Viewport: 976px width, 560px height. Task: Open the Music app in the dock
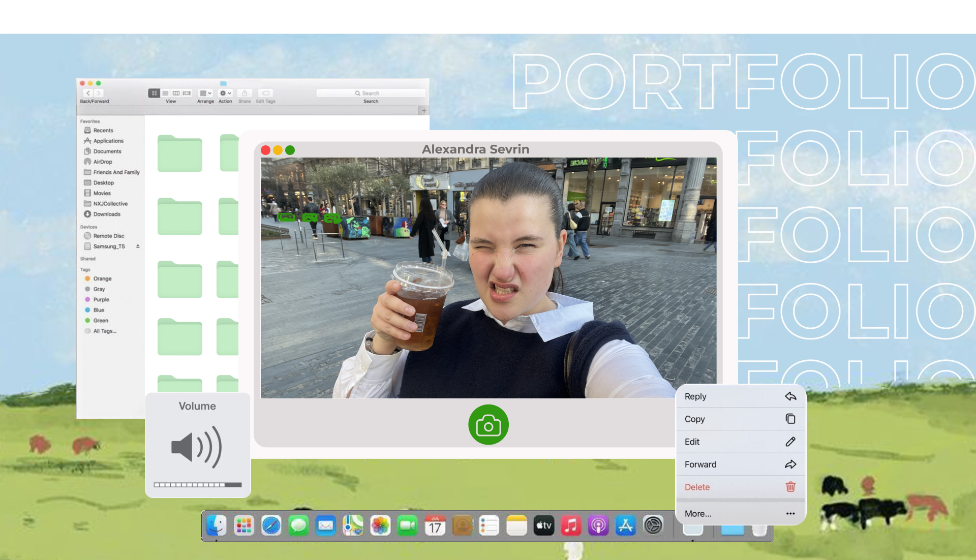571,525
